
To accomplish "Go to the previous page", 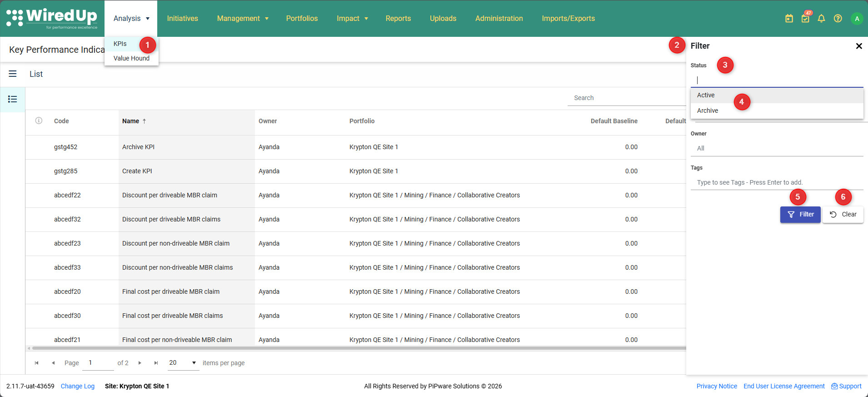I will (53, 363).
